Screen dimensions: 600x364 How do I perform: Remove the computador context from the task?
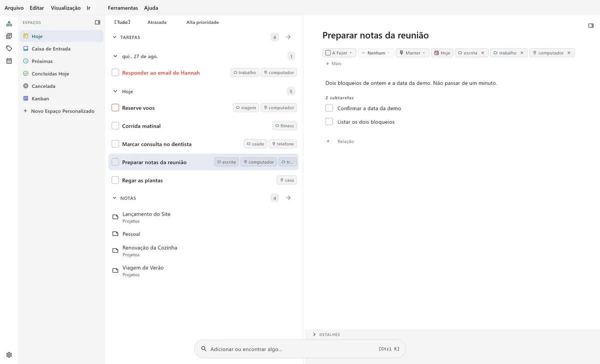tap(569, 53)
